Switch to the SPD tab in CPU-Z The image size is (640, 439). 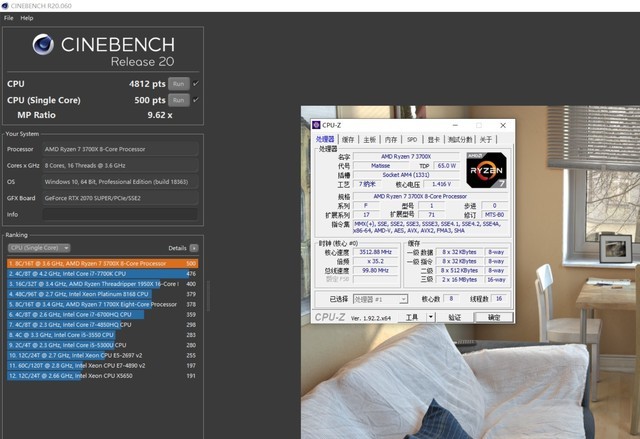click(412, 140)
